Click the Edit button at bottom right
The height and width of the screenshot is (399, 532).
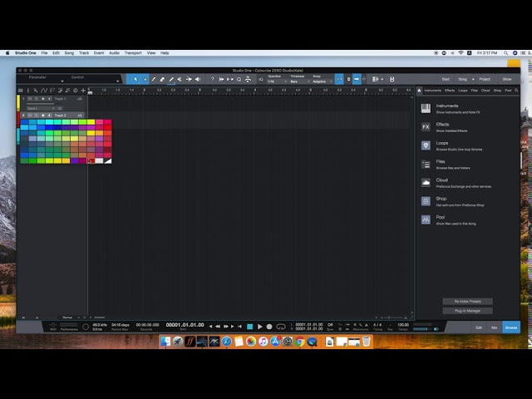point(479,328)
